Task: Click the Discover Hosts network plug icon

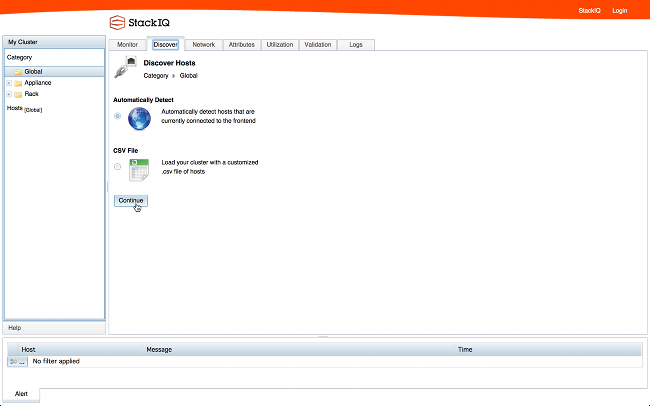Action: click(126, 67)
